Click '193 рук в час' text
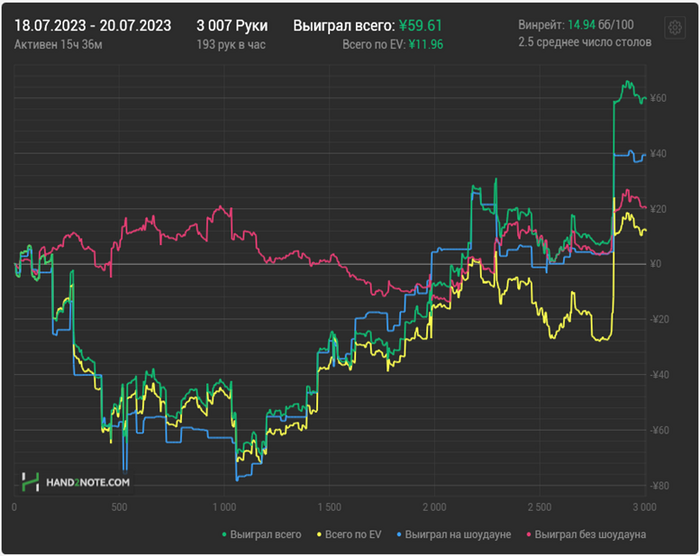The width and height of the screenshot is (700, 556). coord(231,45)
